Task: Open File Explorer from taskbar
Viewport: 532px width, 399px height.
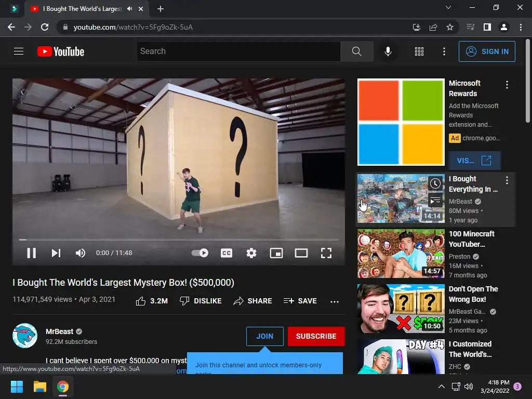Action: click(39, 387)
